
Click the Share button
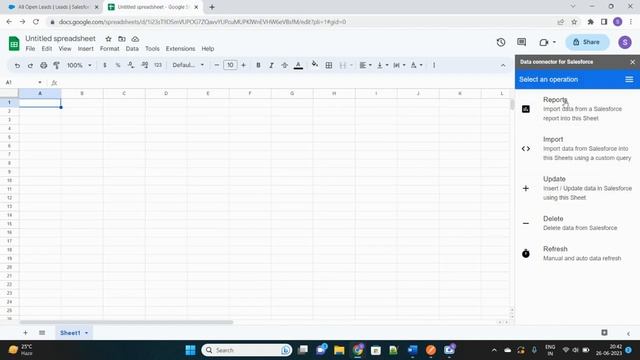587,42
